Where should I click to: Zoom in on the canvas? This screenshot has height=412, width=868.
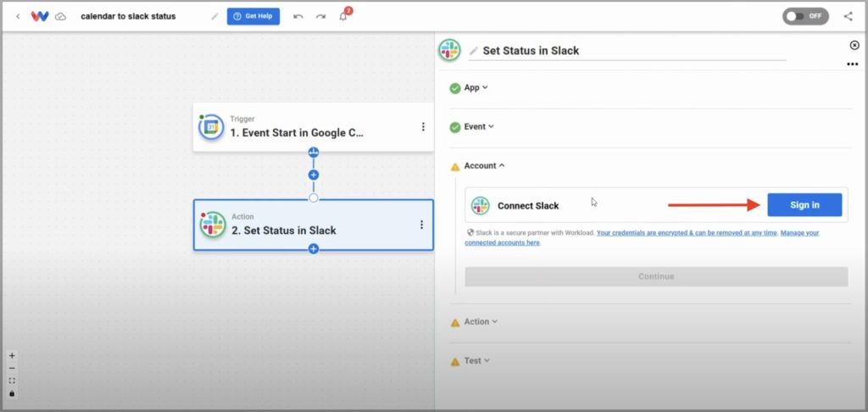pos(12,356)
